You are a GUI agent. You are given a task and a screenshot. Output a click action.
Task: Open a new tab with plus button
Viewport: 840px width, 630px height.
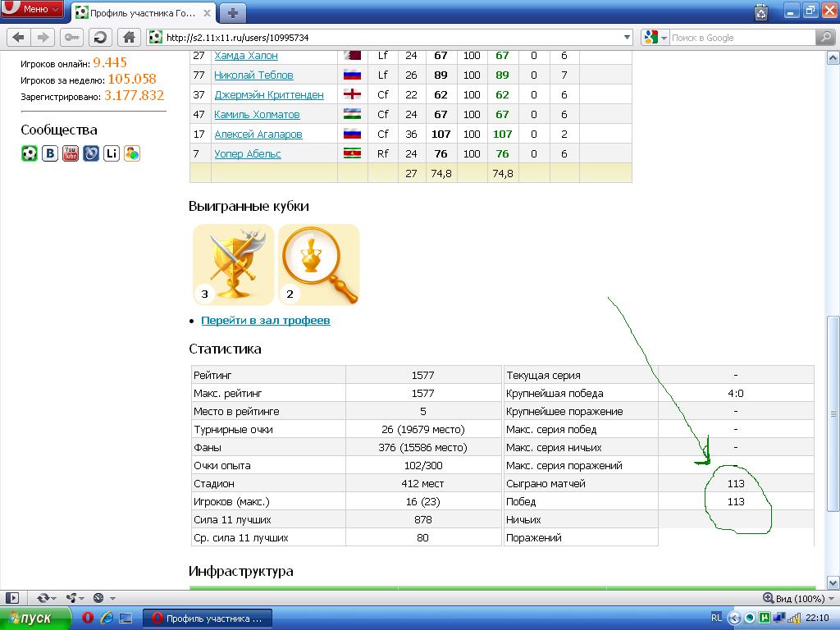pos(234,12)
